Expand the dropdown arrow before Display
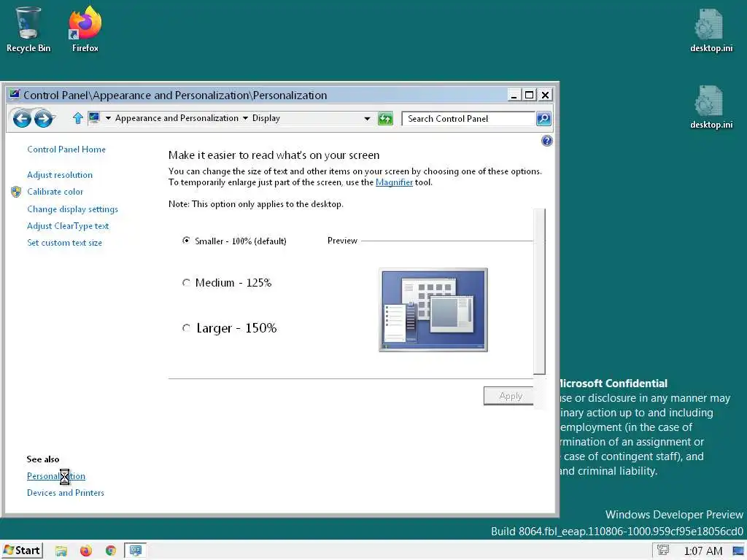 245,118
